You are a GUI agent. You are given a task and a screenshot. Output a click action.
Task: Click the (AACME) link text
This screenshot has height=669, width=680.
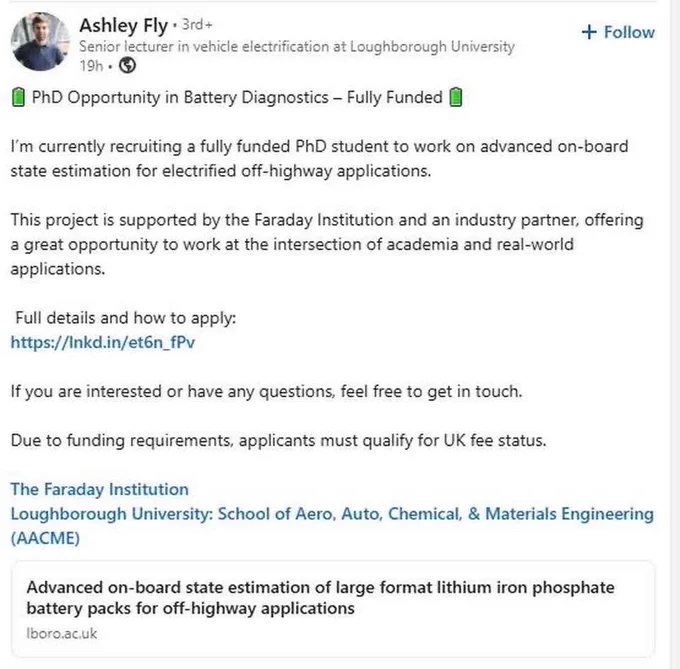[45, 538]
